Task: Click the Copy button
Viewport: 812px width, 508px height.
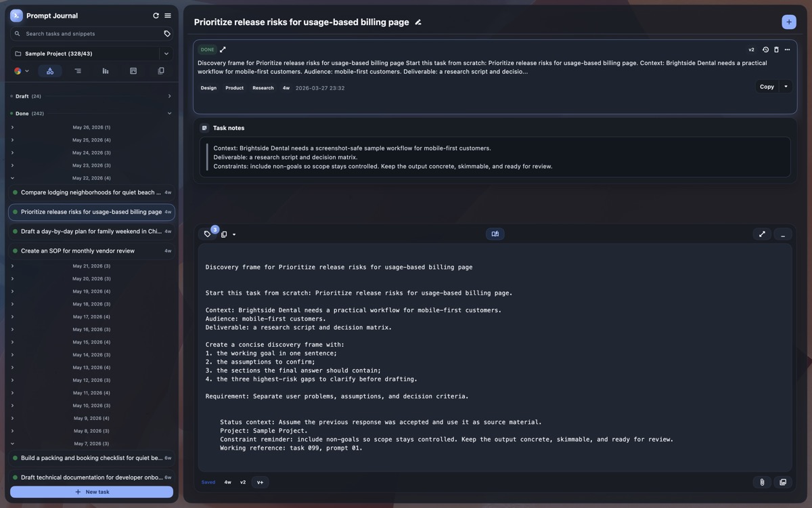Action: click(767, 87)
